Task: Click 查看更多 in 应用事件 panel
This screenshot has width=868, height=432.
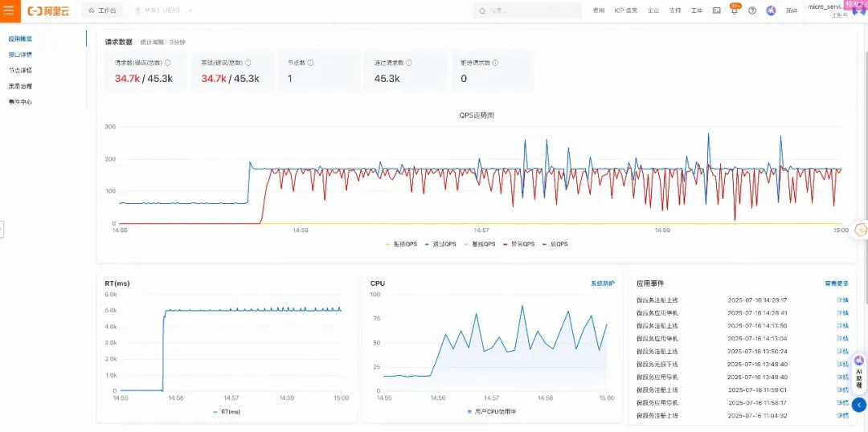Action: (x=837, y=283)
